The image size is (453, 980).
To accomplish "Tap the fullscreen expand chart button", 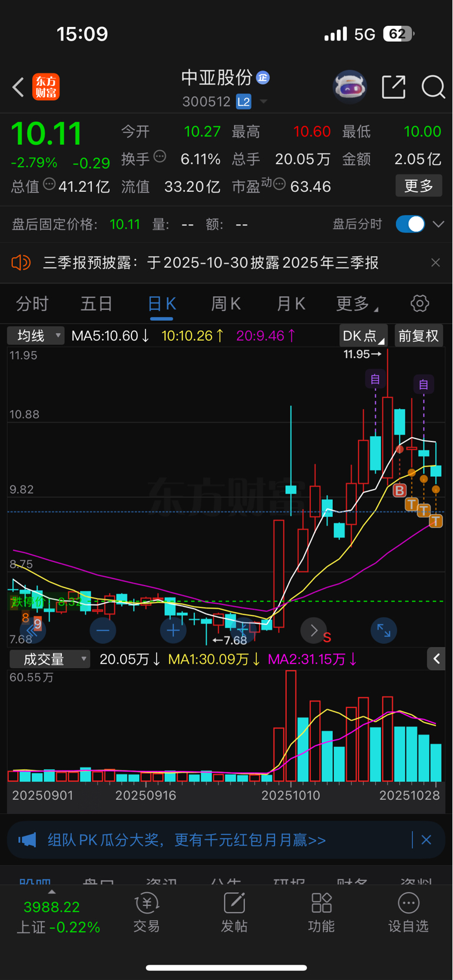I will click(x=383, y=630).
